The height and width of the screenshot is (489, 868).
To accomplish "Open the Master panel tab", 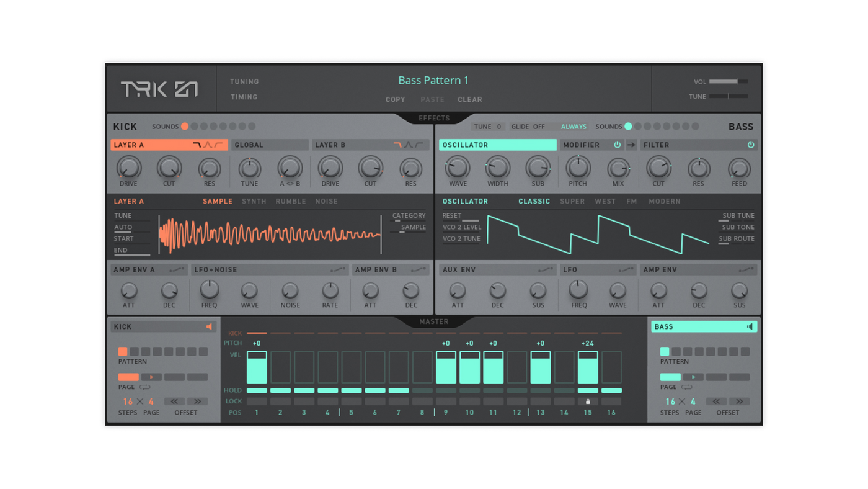I will (x=434, y=321).
